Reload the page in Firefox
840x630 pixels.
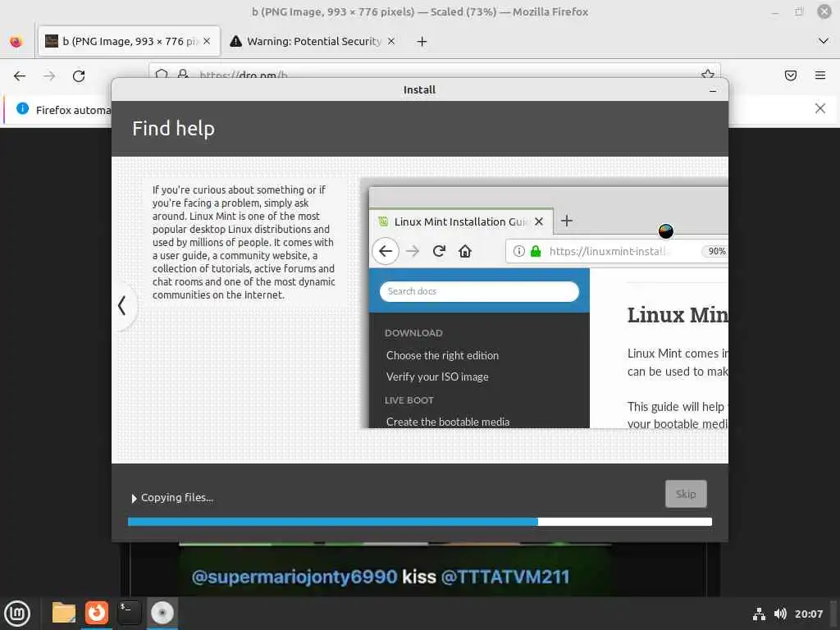pyautogui.click(x=79, y=76)
